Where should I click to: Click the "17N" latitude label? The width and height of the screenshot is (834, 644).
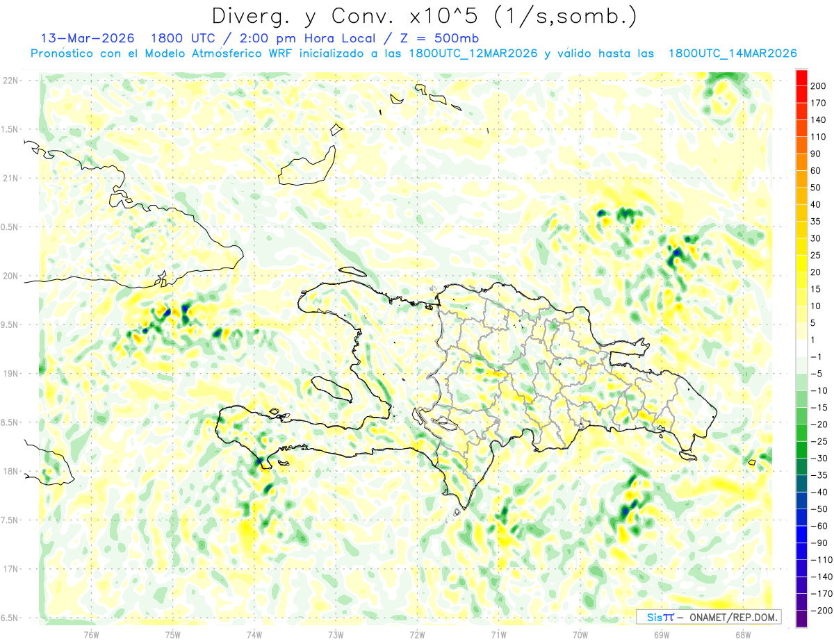point(10,569)
